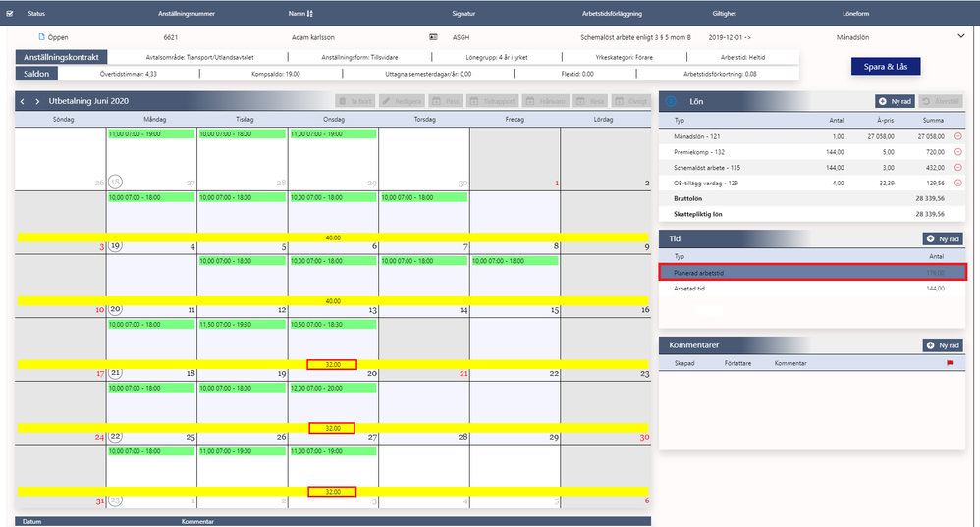Viewport: 980px width, 527px height.
Task: Click the Återställ button
Action: point(941,101)
